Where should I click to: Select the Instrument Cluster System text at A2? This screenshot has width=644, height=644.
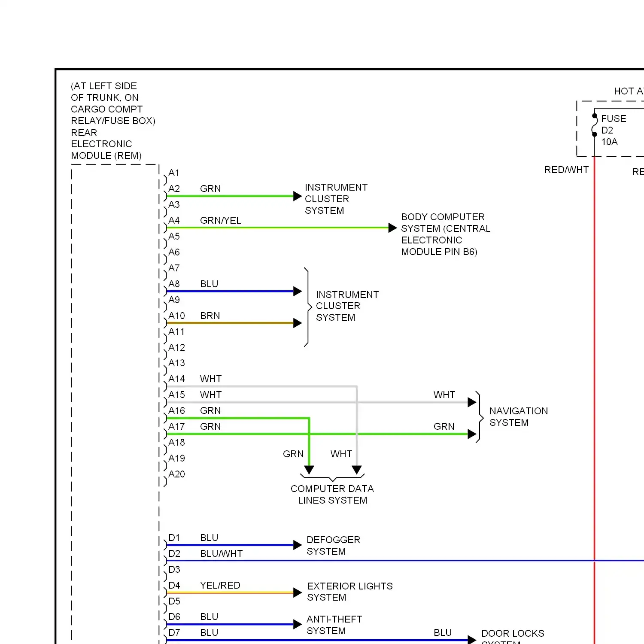pos(336,199)
